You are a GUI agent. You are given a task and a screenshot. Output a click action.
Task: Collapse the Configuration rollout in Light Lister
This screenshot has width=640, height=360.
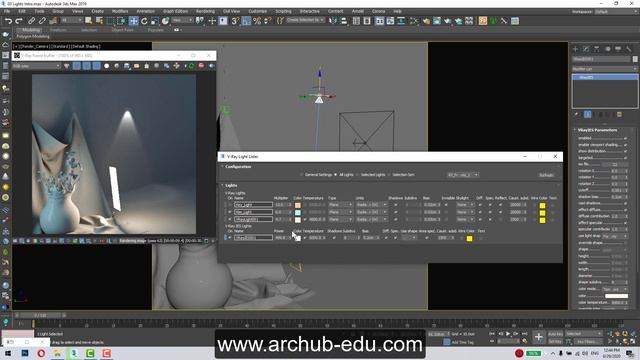222,167
